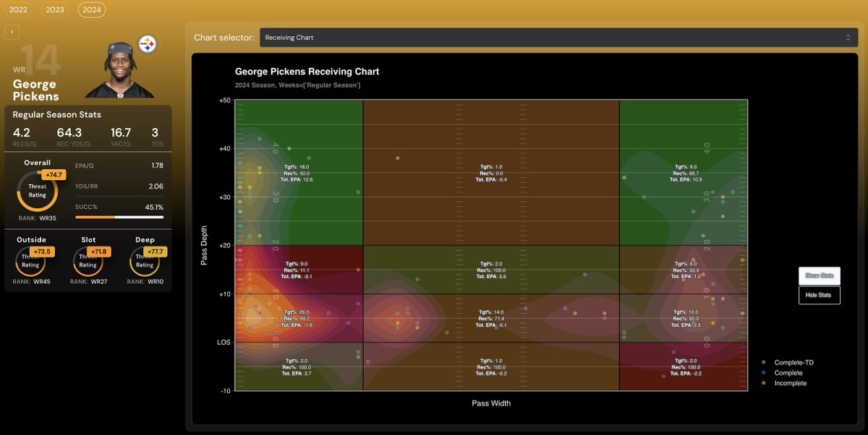Click the SUCC% progress bar

(119, 217)
